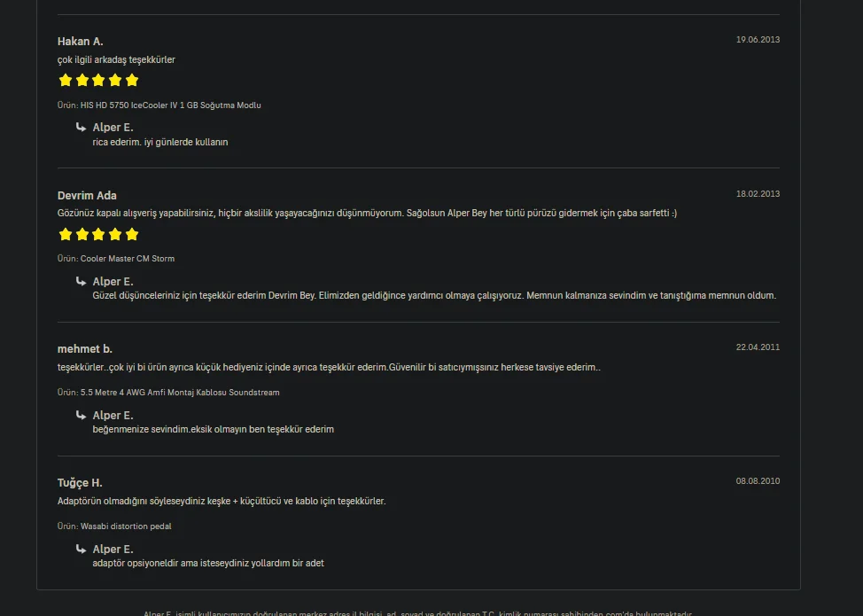
Task: Click the 19.06.2013 review date
Action: coord(758,40)
